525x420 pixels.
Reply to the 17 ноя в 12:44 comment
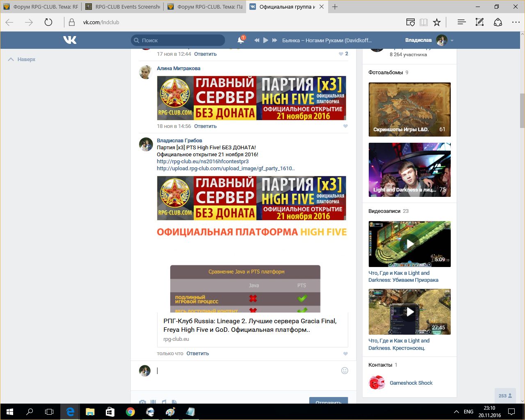[205, 54]
